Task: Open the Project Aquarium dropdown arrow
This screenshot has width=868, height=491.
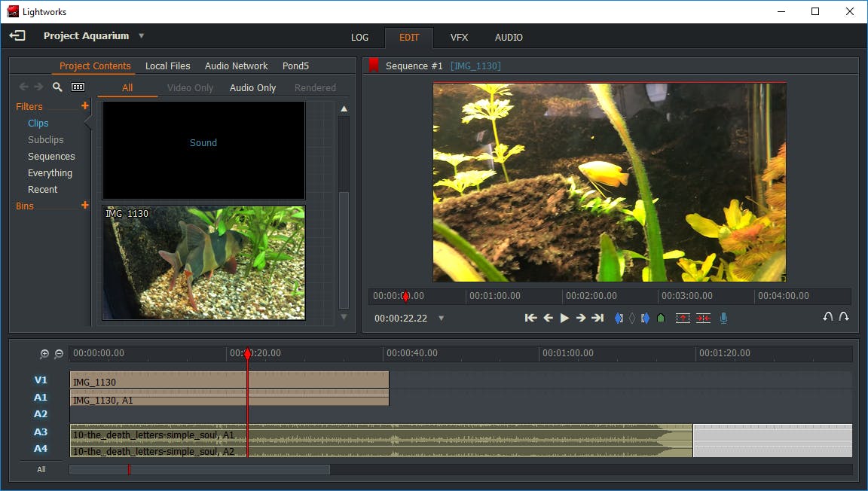Action: 141,36
